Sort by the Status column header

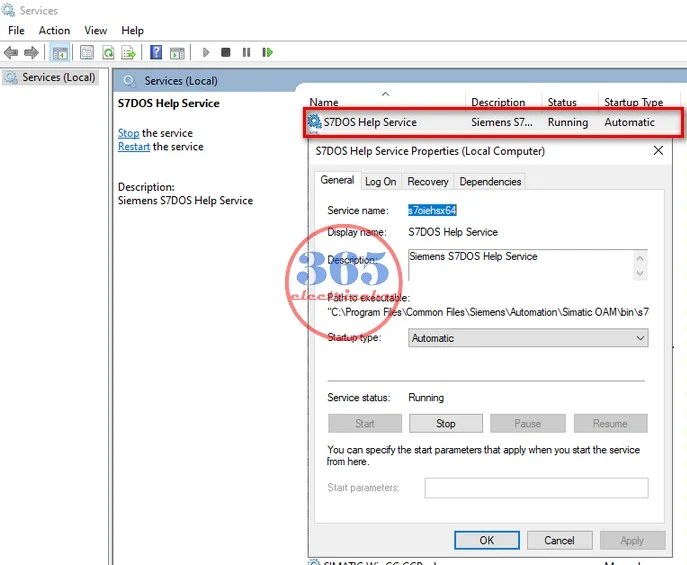point(562,102)
